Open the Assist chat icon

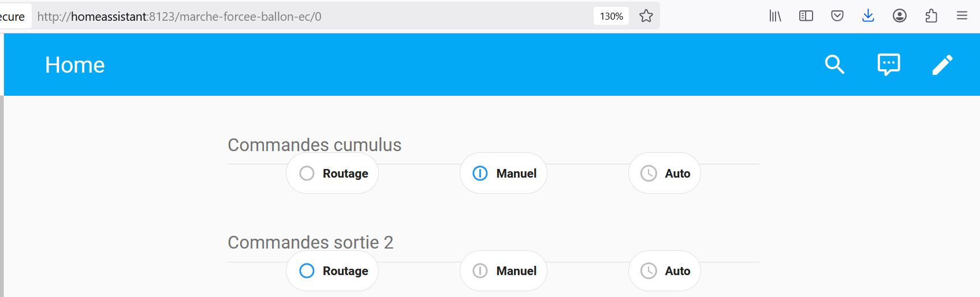[888, 65]
